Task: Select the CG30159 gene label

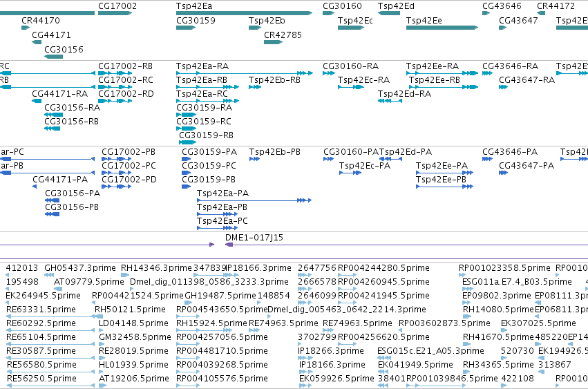Action: (196, 20)
